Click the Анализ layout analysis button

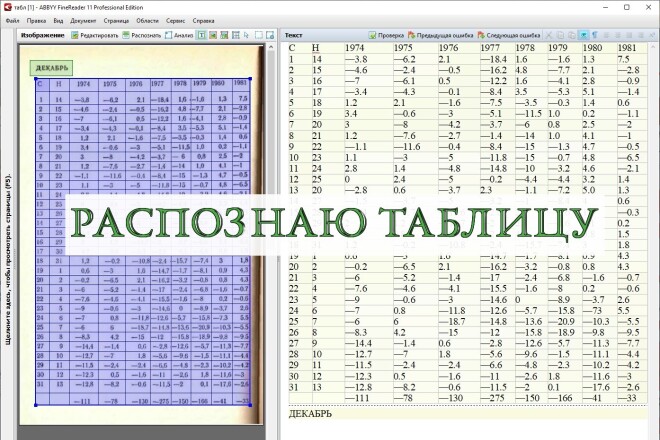point(179,35)
